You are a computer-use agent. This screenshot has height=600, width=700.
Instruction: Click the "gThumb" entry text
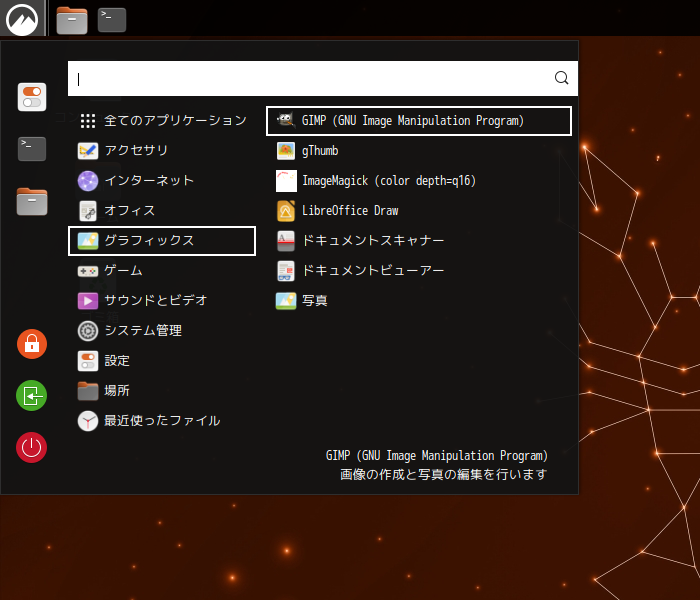320,151
